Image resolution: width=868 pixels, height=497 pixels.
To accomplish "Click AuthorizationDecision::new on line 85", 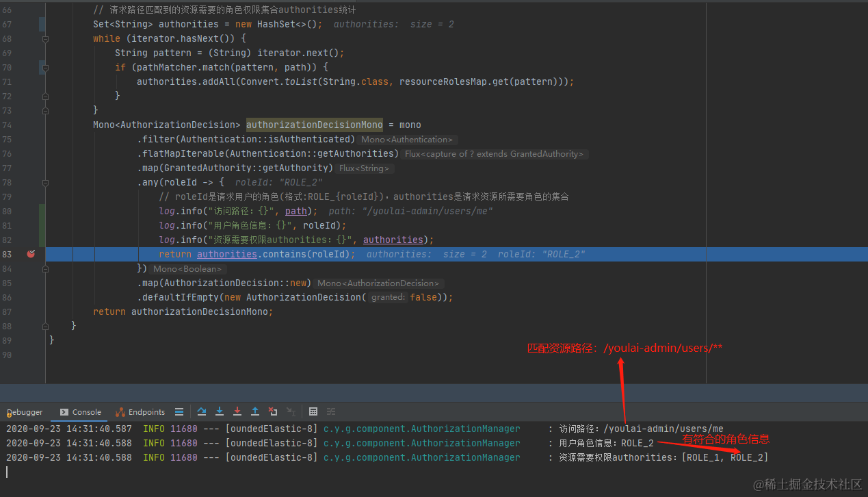I will coord(235,283).
